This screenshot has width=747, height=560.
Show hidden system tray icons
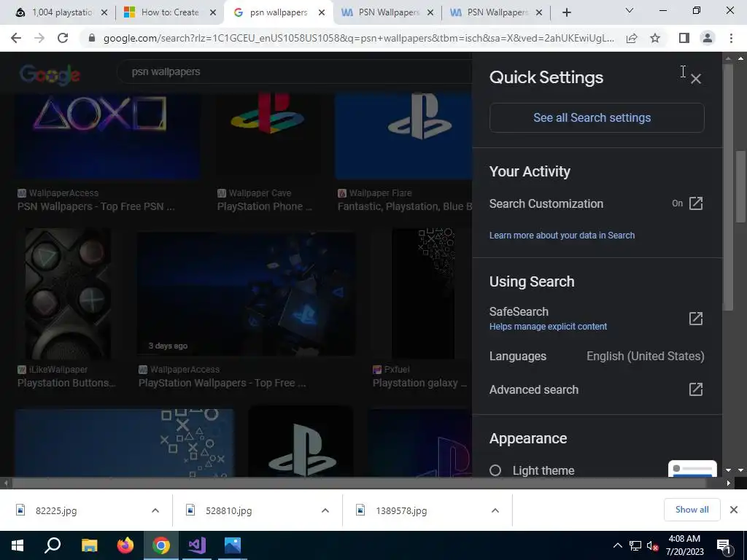tap(617, 545)
